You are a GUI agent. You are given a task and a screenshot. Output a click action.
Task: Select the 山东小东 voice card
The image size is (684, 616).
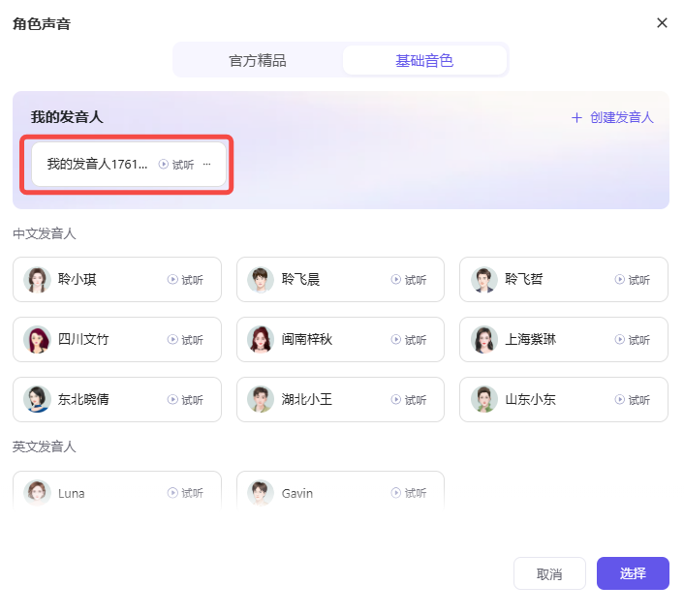tap(563, 399)
